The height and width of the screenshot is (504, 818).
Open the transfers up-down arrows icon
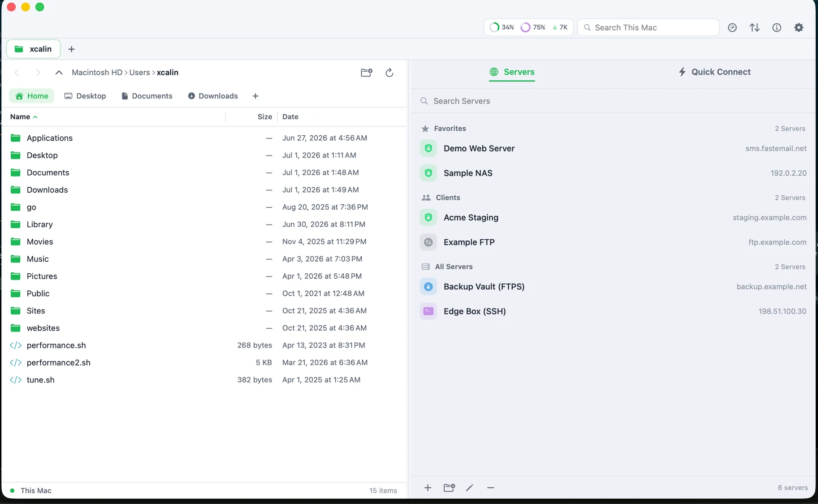pyautogui.click(x=754, y=27)
